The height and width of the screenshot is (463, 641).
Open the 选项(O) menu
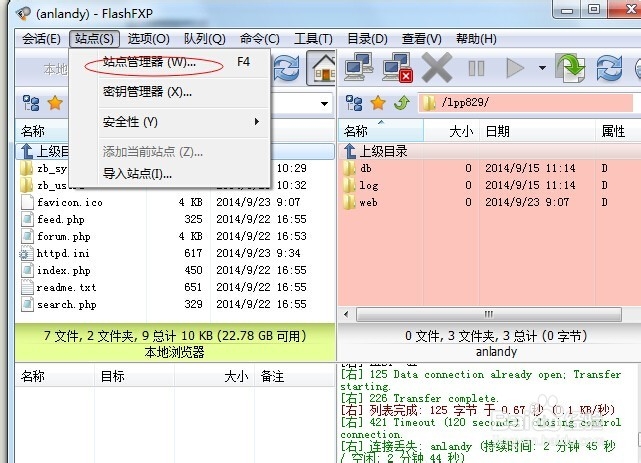[148, 39]
